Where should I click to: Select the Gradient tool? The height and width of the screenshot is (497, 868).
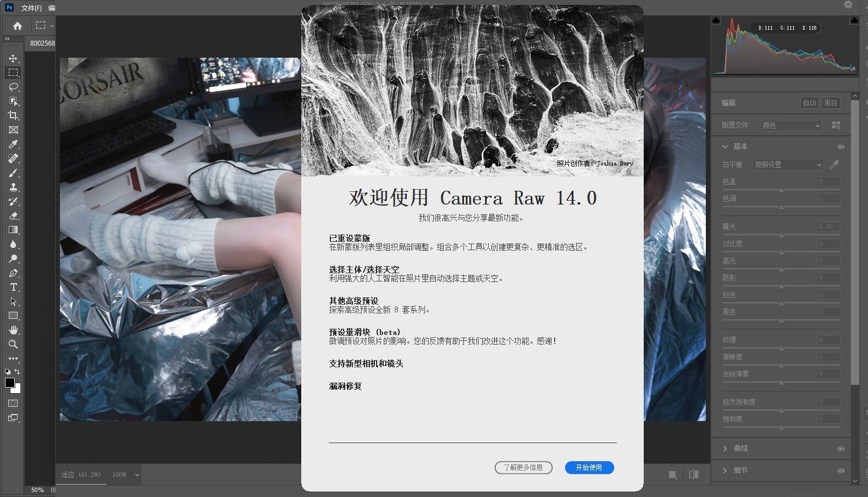(x=13, y=230)
